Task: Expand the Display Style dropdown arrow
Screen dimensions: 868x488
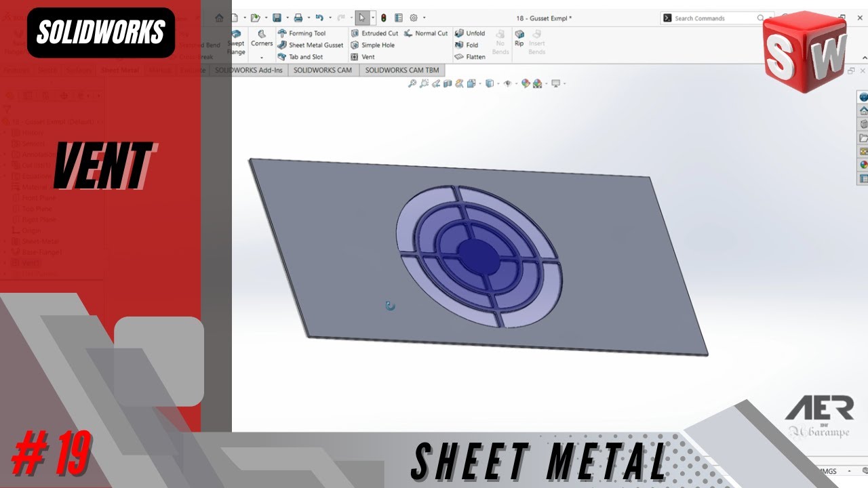Action: 498,83
